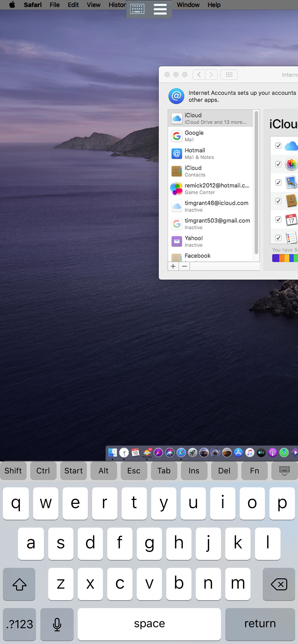This screenshot has height=644, width=298.
Task: Uncheck the Reminders checkbox
Action: [x=278, y=238]
